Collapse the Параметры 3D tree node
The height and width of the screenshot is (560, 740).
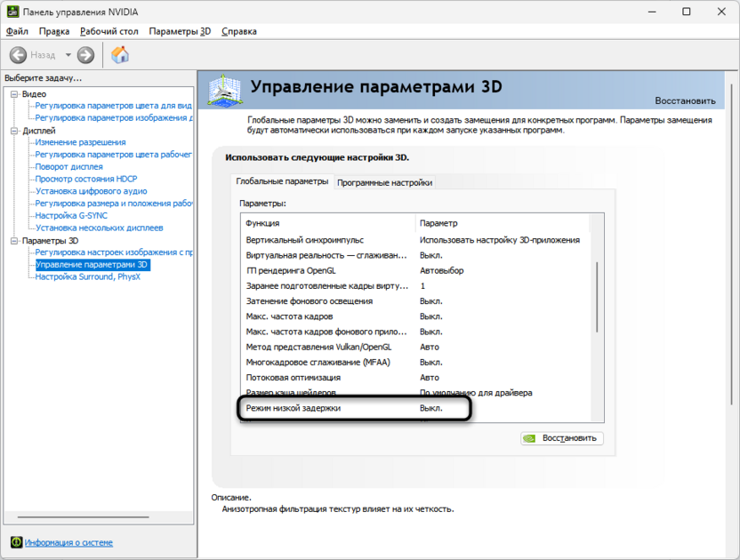click(14, 241)
